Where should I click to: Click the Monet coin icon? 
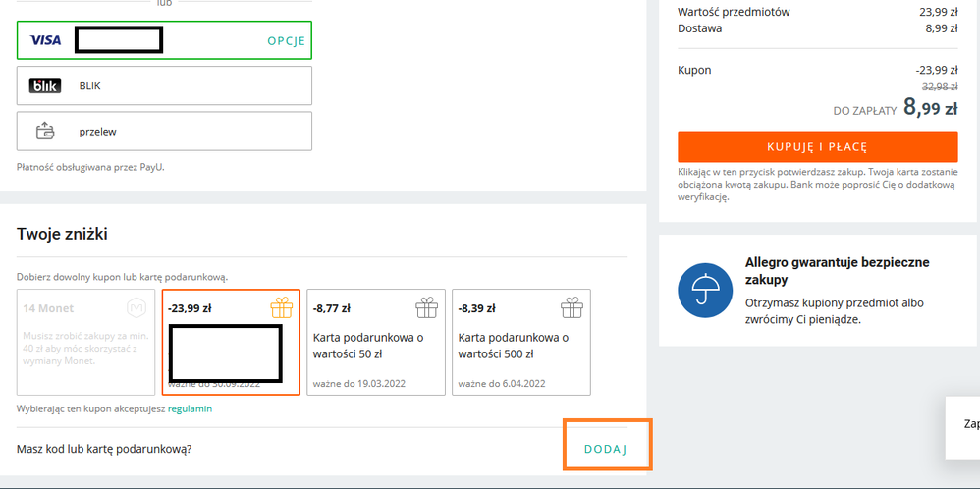[x=137, y=308]
